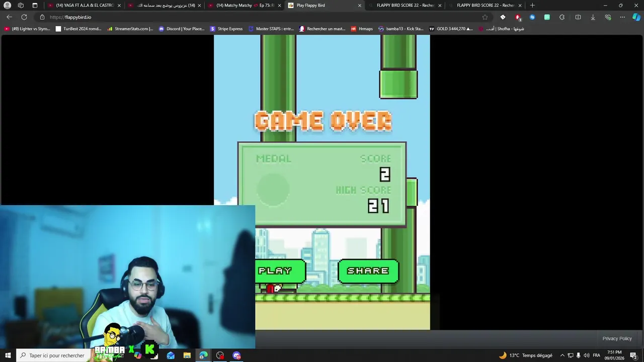Open the extension with red badge in toolbar
The width and height of the screenshot is (644, 362).
pyautogui.click(x=518, y=17)
